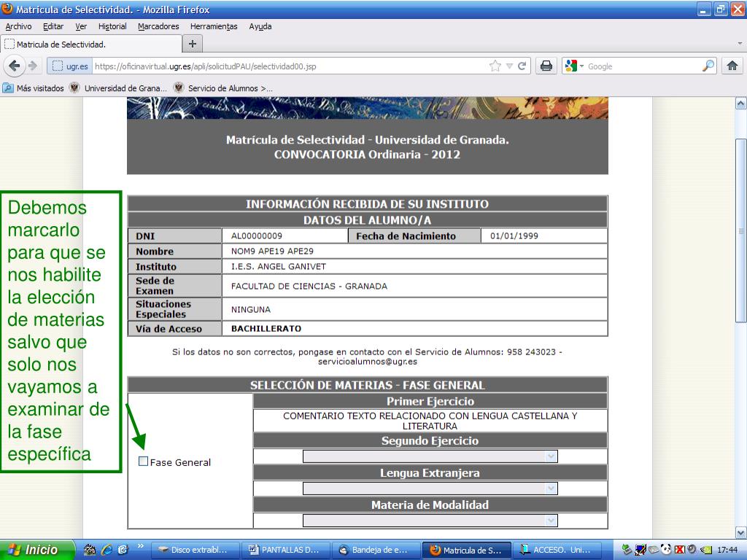Open URL history dropdown arrow
This screenshot has width=747, height=560.
pos(509,66)
